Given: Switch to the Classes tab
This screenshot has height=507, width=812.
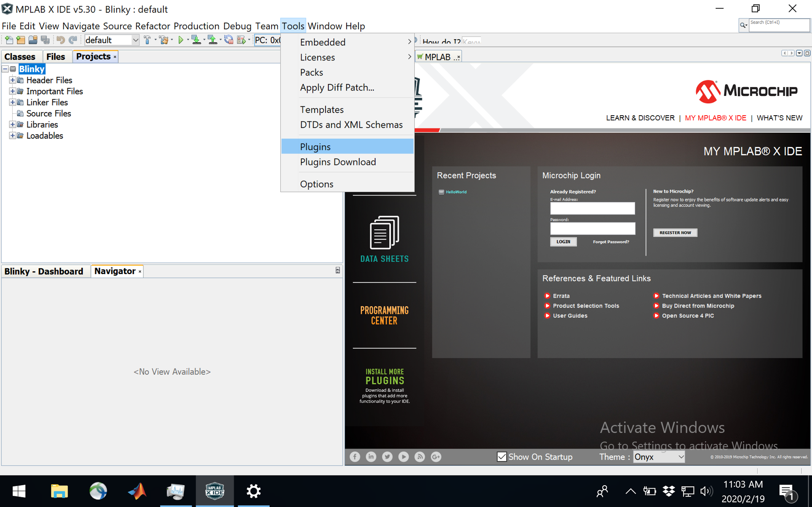Looking at the screenshot, I should click(20, 57).
